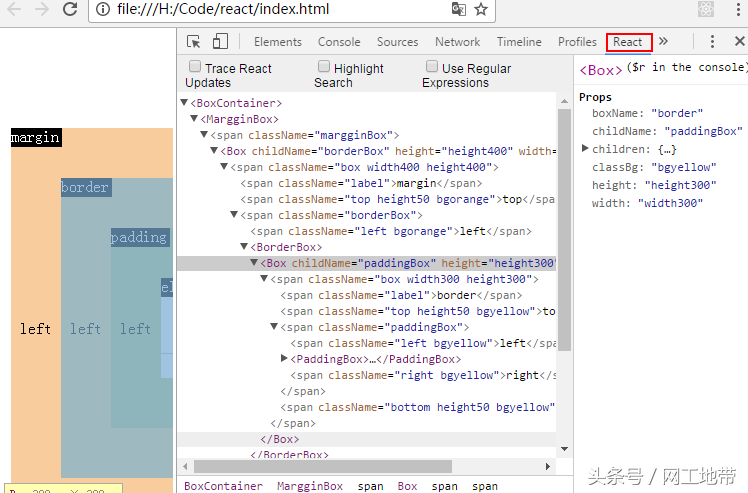The image size is (748, 493).
Task: Collapse the span box width300 height300 node
Action: (x=264, y=278)
